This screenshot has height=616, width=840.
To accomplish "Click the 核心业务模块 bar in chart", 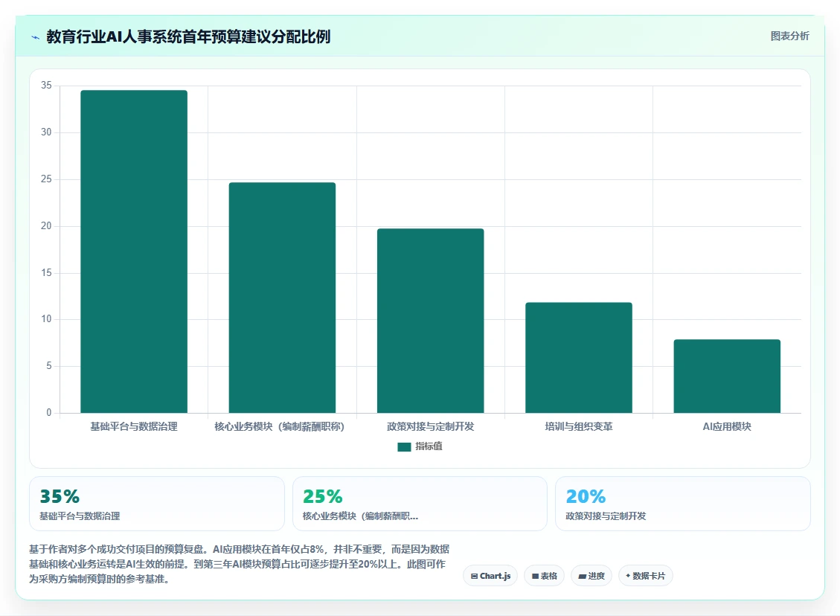I will [x=282, y=298].
